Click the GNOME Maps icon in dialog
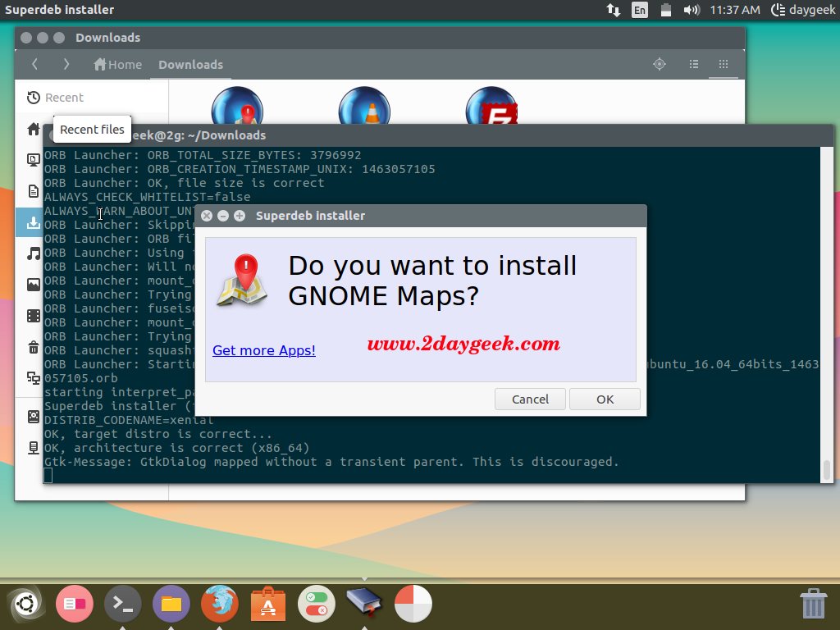The width and height of the screenshot is (840, 630). (x=243, y=281)
